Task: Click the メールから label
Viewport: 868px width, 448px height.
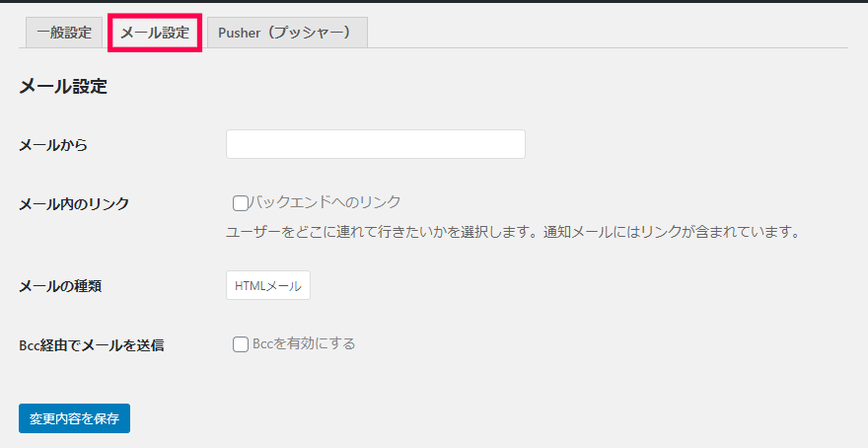Action: click(53, 145)
